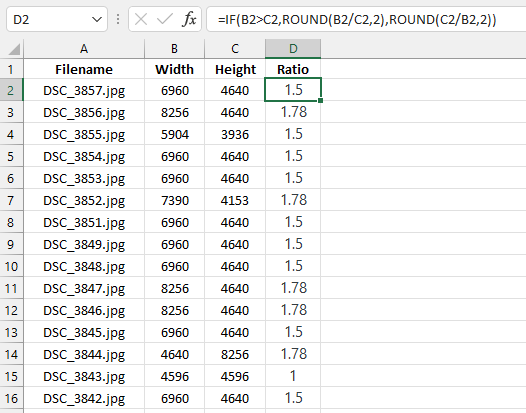
Task: Open the Name Box dropdown arrow
Action: [x=97, y=19]
